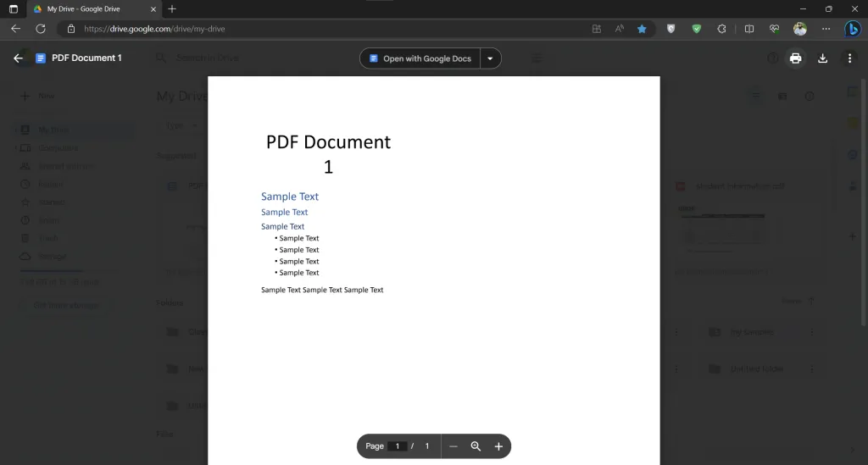Image resolution: width=868 pixels, height=465 pixels.
Task: Click the PDF Document 1 file icon
Action: point(41,58)
